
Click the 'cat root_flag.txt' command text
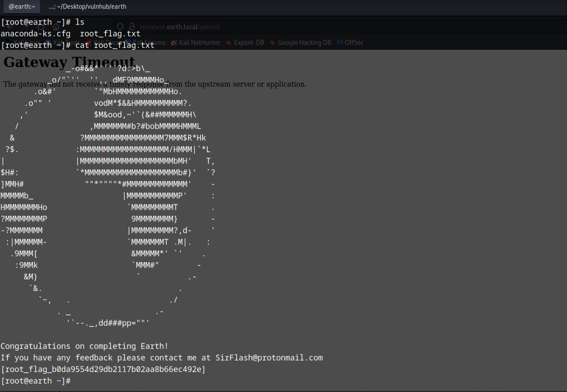click(115, 45)
